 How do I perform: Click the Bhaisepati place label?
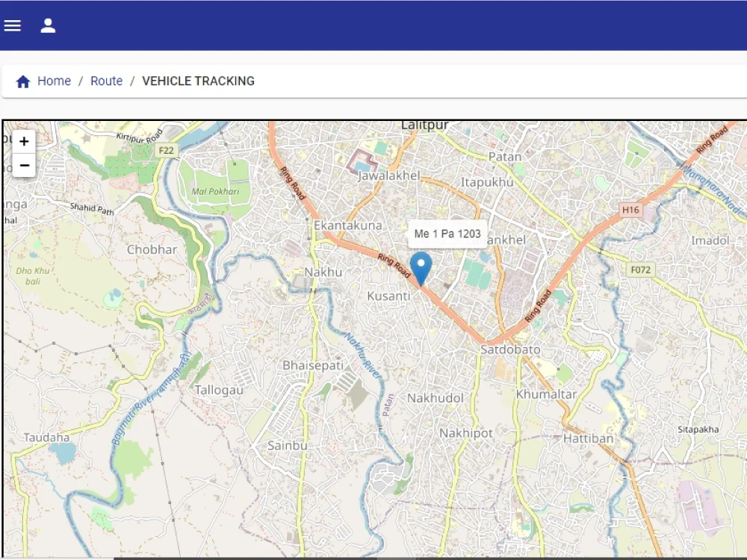312,365
